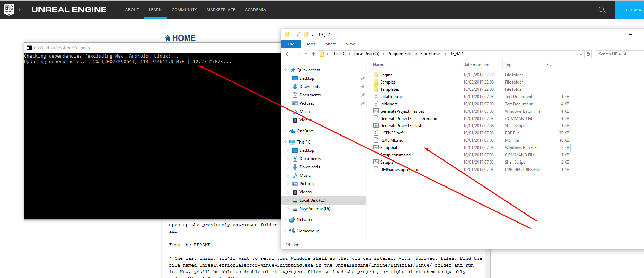
Task: Select README.md file name
Action: [392, 140]
